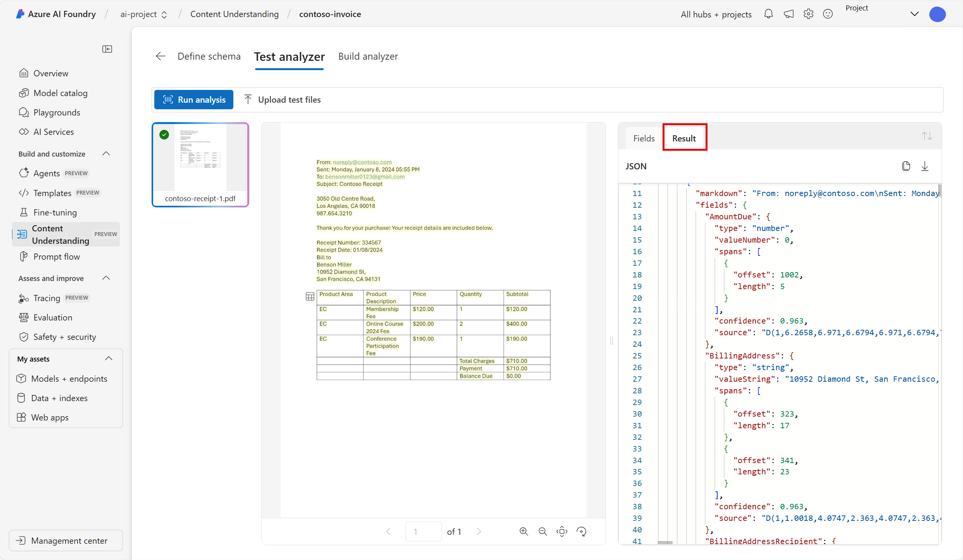This screenshot has height=560, width=963.
Task: Click Content Understanding breadcrumb
Action: coord(234,14)
